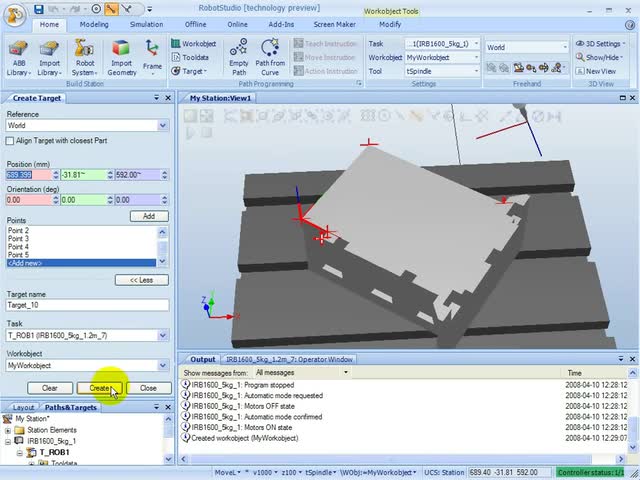Switch to the Simulation ribbon tab
The height and width of the screenshot is (480, 640).
(146, 24)
